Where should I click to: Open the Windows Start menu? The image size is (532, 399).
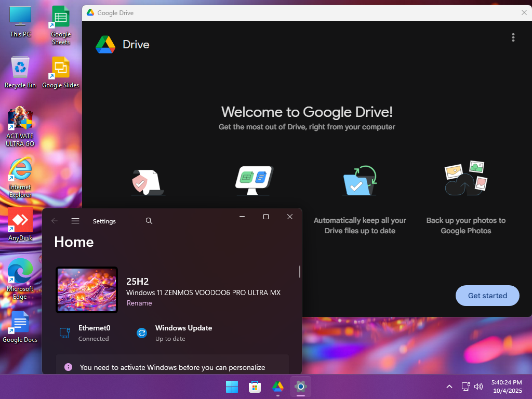coord(232,387)
